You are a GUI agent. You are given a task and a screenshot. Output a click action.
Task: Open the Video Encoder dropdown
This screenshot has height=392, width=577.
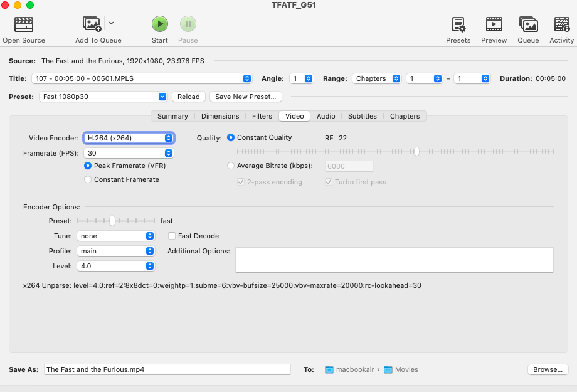129,138
